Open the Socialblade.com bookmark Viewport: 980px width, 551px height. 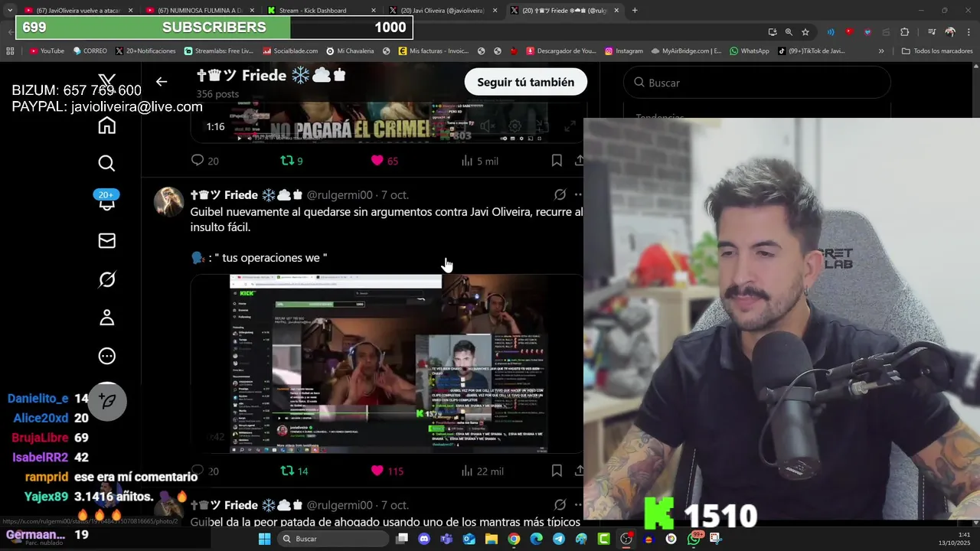290,51
